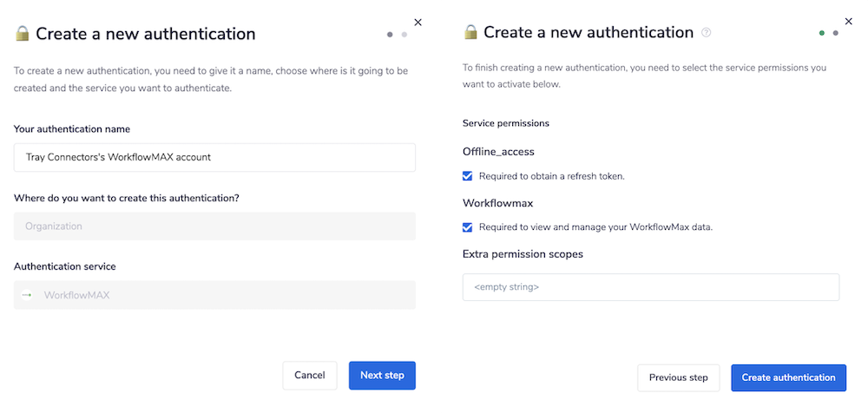Expand the Authentication service WorkflowMAX dropdown
Image resolution: width=868 pixels, height=413 pixels.
pyautogui.click(x=214, y=295)
